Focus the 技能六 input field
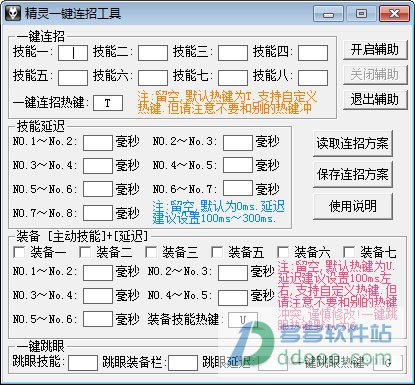Screen dimensions: 415x385 [153, 78]
